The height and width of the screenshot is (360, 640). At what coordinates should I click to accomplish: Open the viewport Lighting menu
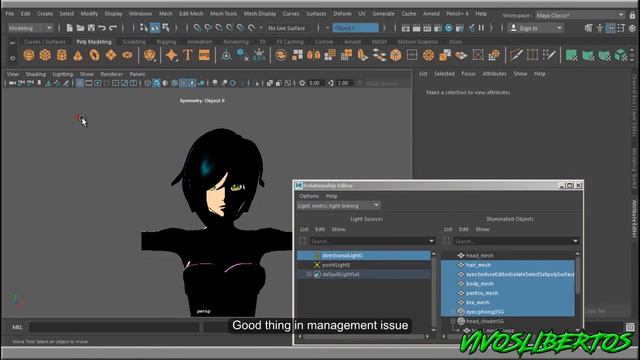tap(62, 74)
